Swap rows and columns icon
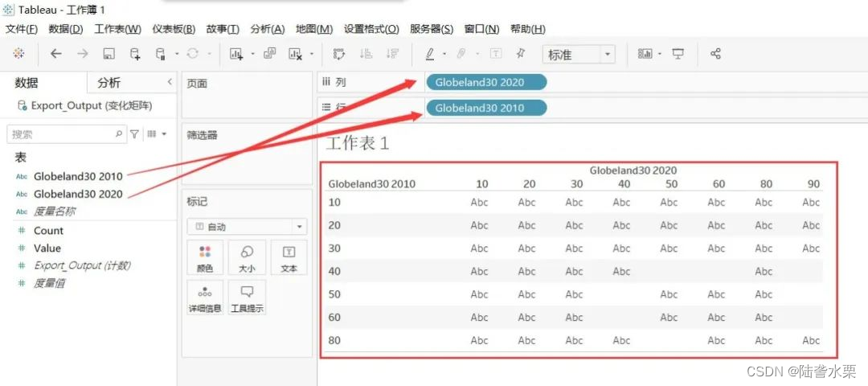Screen dimensions: 868x386 coord(339,54)
